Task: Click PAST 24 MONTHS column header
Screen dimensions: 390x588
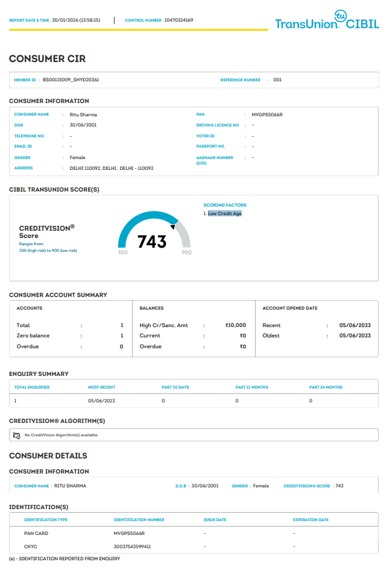Action: 326,387
